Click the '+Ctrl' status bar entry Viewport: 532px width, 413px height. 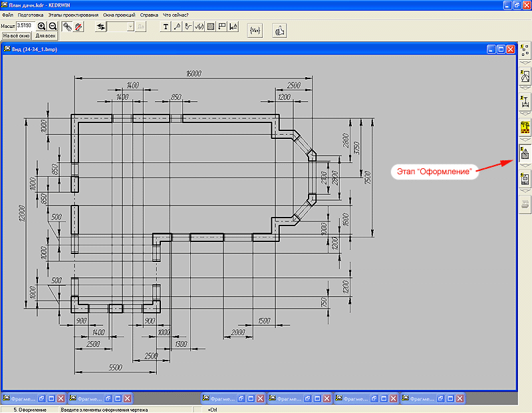point(212,410)
